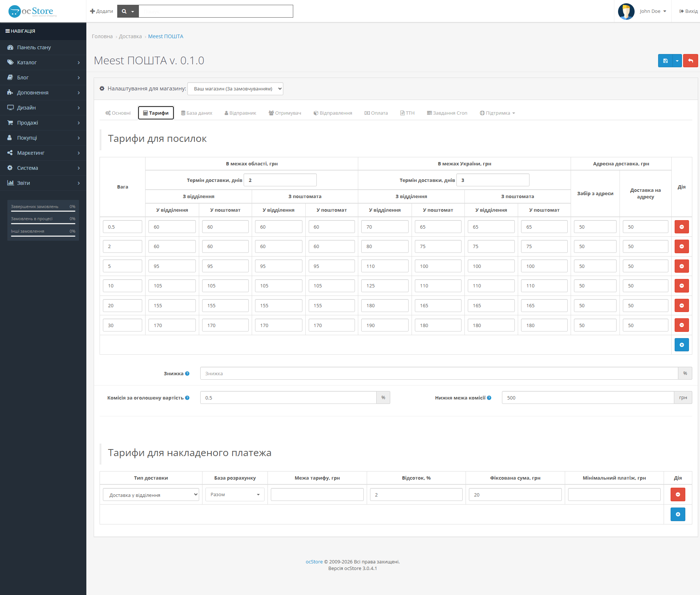Viewport: 700px width, 595px height.
Task: Expand the Маркетинг sidebar menu
Action: tap(43, 153)
